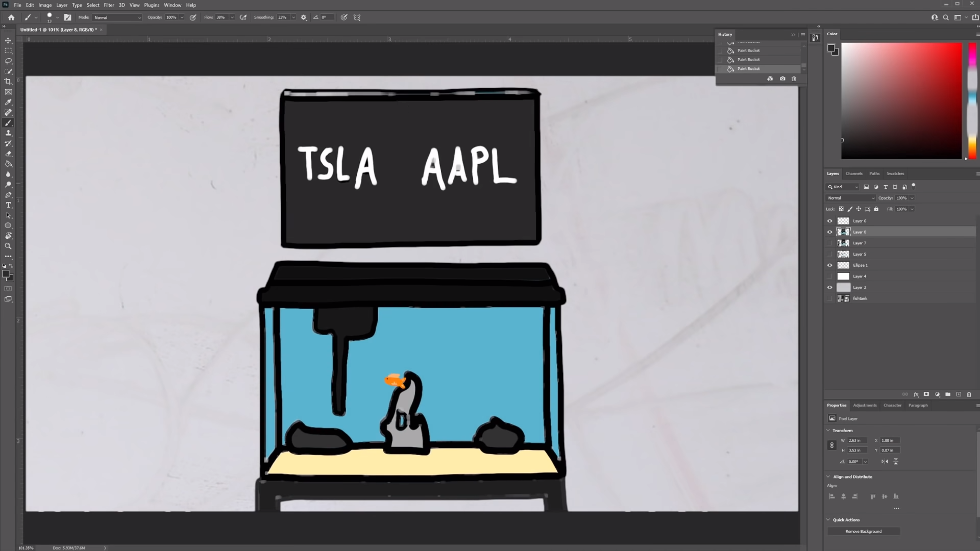Screen dimensions: 980x551
Task: Select the Pen tool
Action: click(x=8, y=195)
